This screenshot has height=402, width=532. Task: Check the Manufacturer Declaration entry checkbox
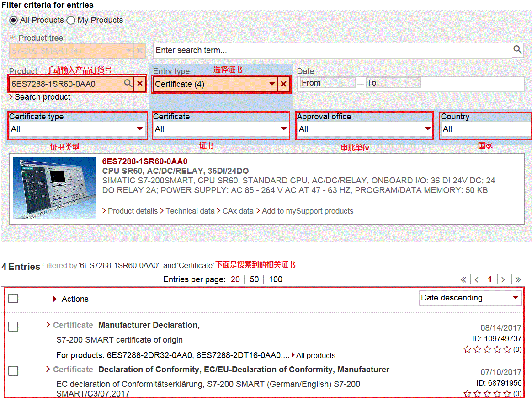click(13, 327)
